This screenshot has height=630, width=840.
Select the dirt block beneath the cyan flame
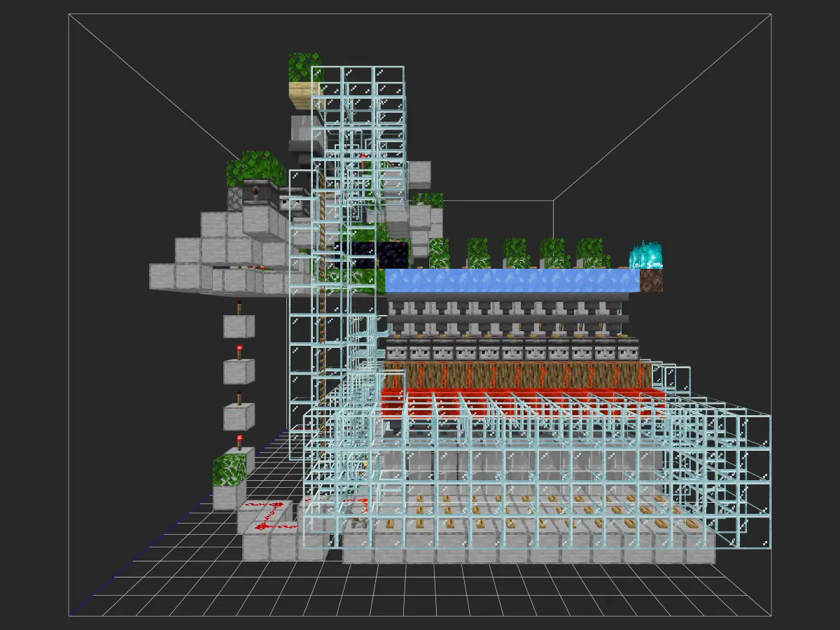tap(651, 281)
